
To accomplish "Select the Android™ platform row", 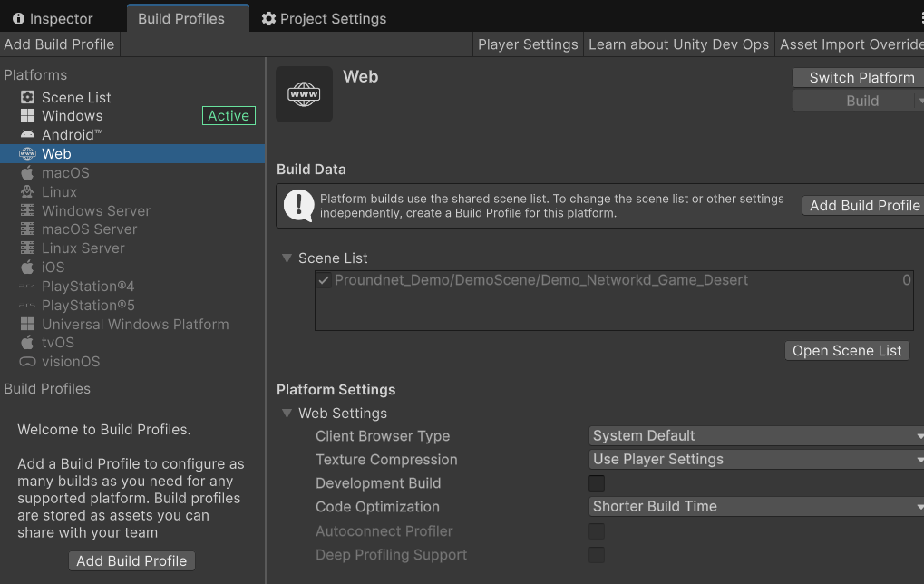I will pyautogui.click(x=132, y=135).
